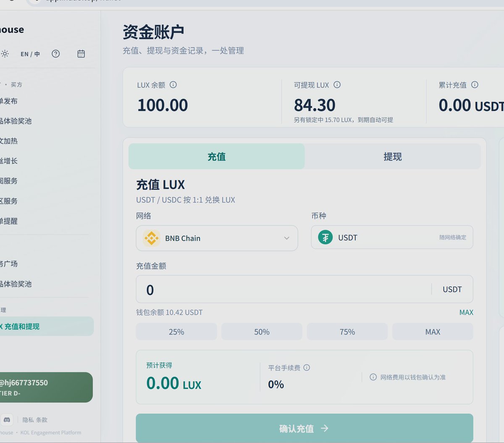Toggle light/dark theme sun icon
The image size is (504, 443).
(5, 54)
